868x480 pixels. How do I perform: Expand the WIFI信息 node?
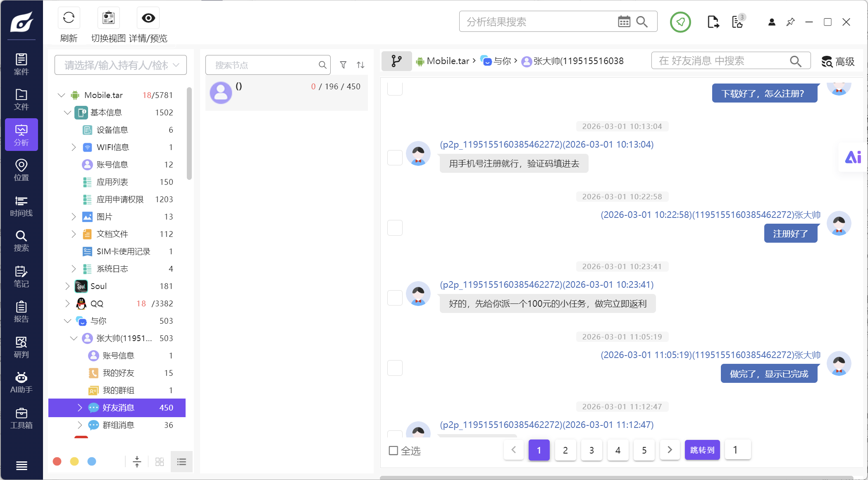click(x=74, y=147)
